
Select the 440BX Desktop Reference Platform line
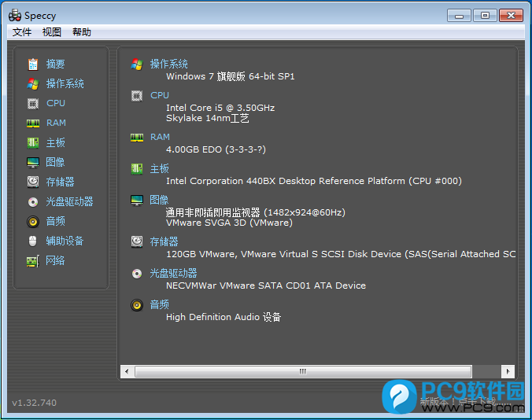[x=314, y=181]
